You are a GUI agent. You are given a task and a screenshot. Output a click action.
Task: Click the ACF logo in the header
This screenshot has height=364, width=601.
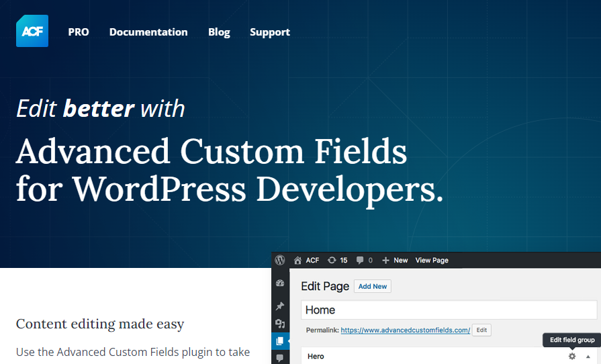tap(32, 31)
